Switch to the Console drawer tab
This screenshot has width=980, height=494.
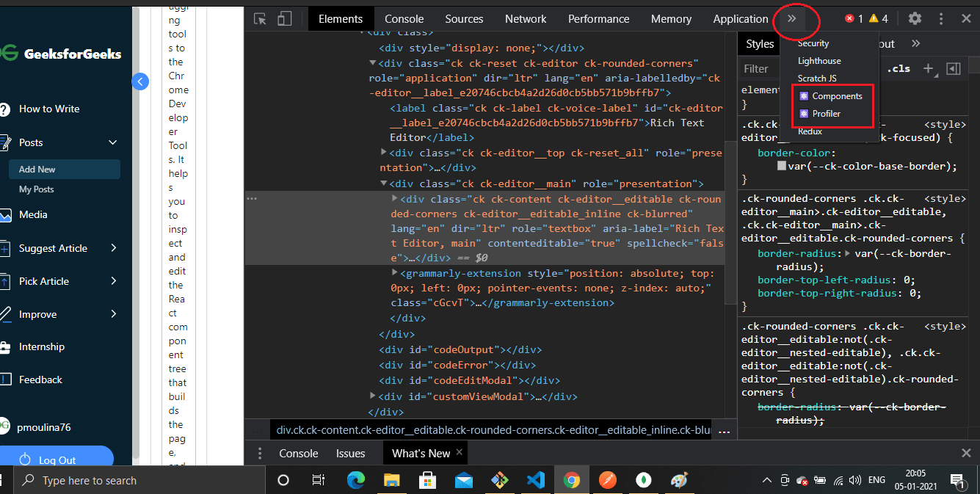[x=298, y=453]
